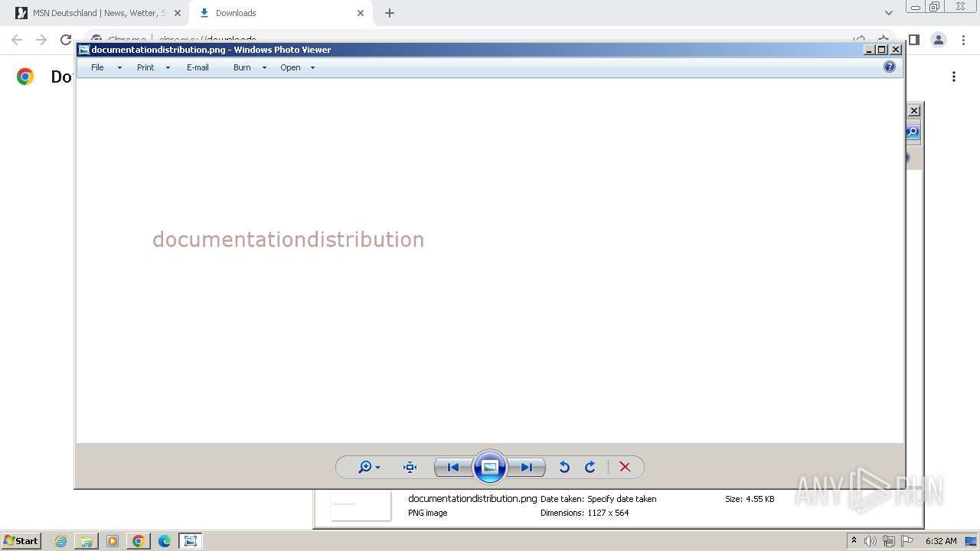Open the Print menu
This screenshot has height=551, width=980.
145,67
